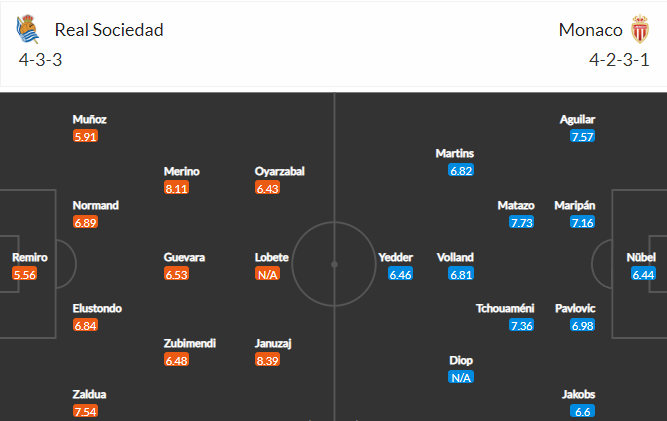667x421 pixels.
Task: Open player Guevara's name
Action: pos(184,257)
